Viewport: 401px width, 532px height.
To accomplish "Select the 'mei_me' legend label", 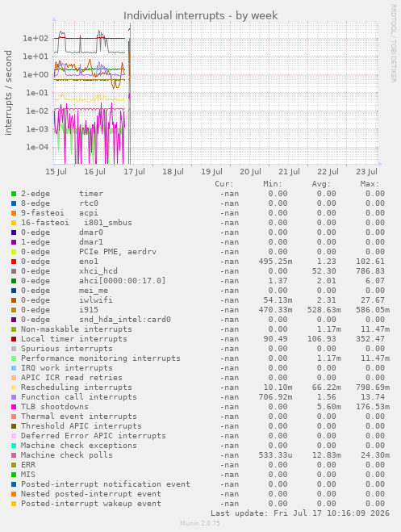I will (94, 291).
